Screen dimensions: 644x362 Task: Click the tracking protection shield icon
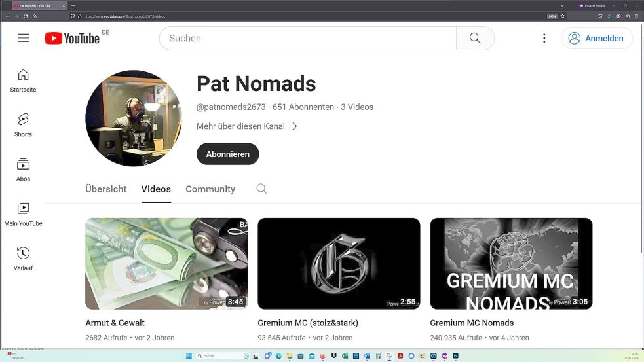point(73,16)
